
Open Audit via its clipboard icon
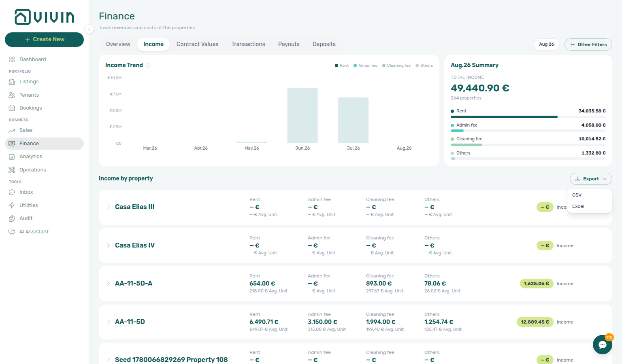point(12,218)
